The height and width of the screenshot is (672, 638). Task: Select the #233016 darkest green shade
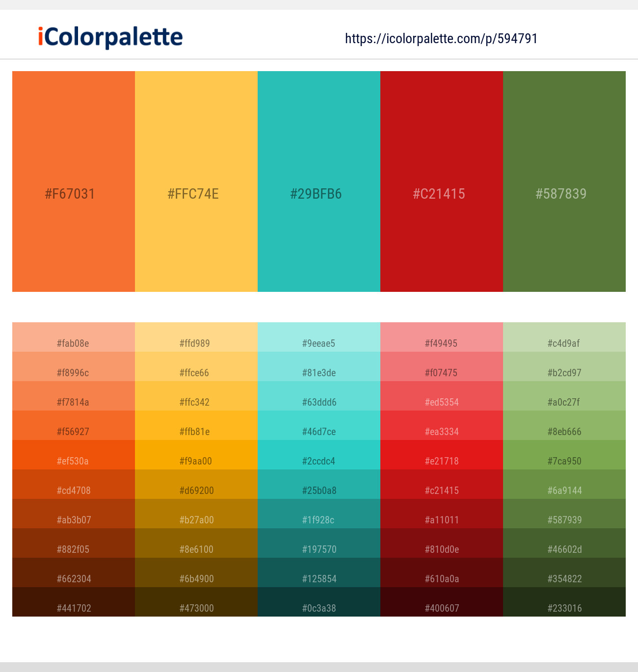[x=564, y=602]
